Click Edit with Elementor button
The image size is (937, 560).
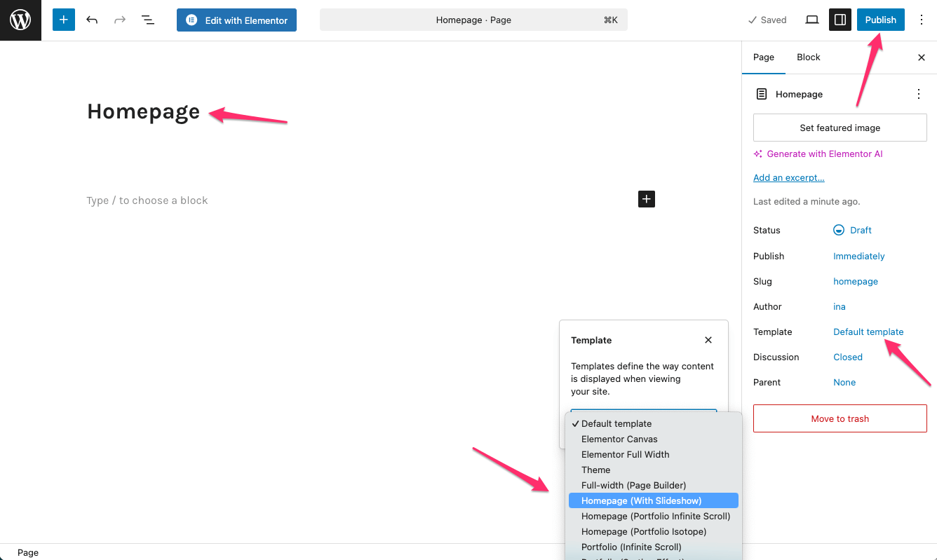click(236, 20)
